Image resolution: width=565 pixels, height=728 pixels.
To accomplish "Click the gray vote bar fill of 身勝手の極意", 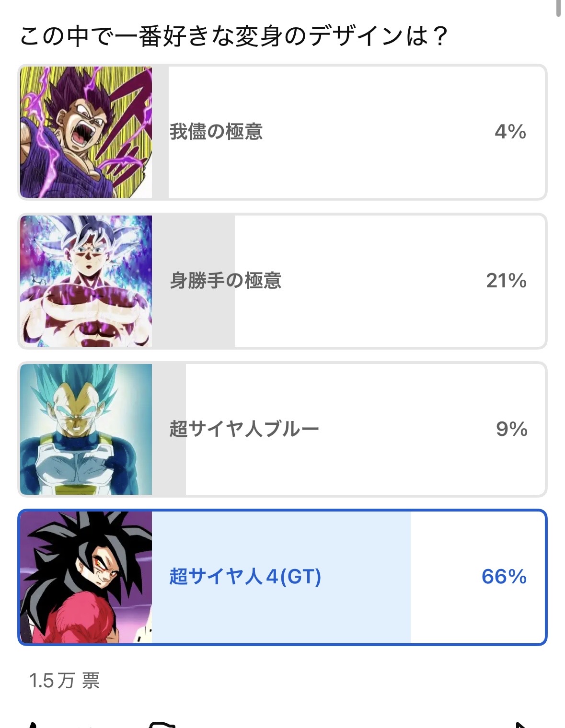I will pyautogui.click(x=201, y=316).
